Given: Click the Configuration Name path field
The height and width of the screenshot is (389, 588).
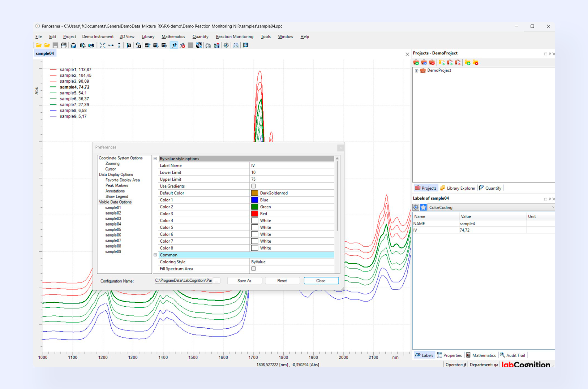Looking at the screenshot, I should point(183,281).
